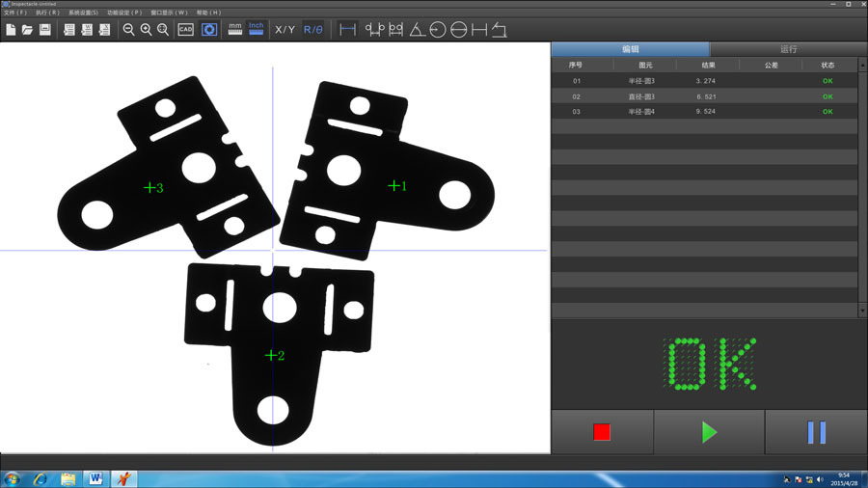Viewport: 868px width, 488px height.
Task: Toggle R/θ polar coordinate mode
Action: coord(313,30)
